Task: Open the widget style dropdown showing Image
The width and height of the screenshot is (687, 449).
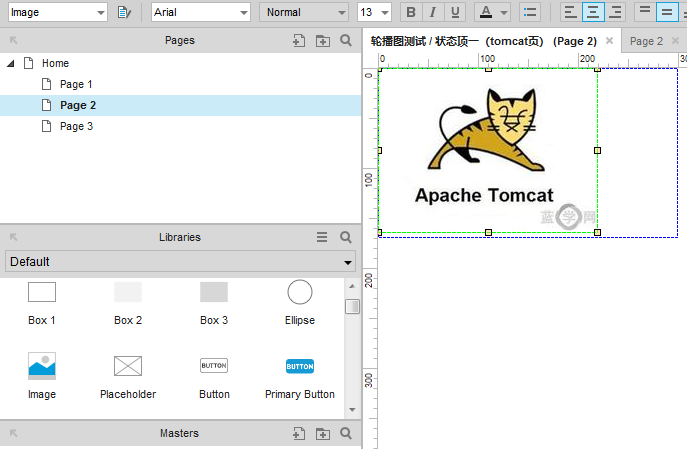Action: [57, 12]
